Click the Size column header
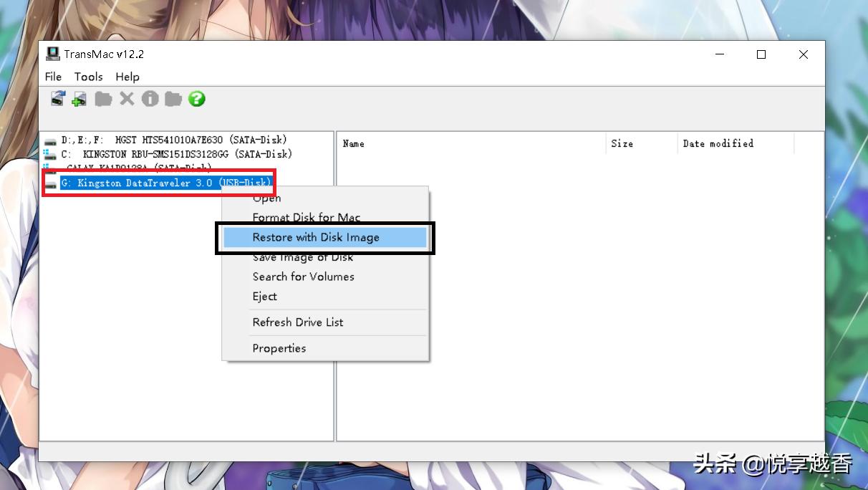868x490 pixels. click(x=620, y=143)
